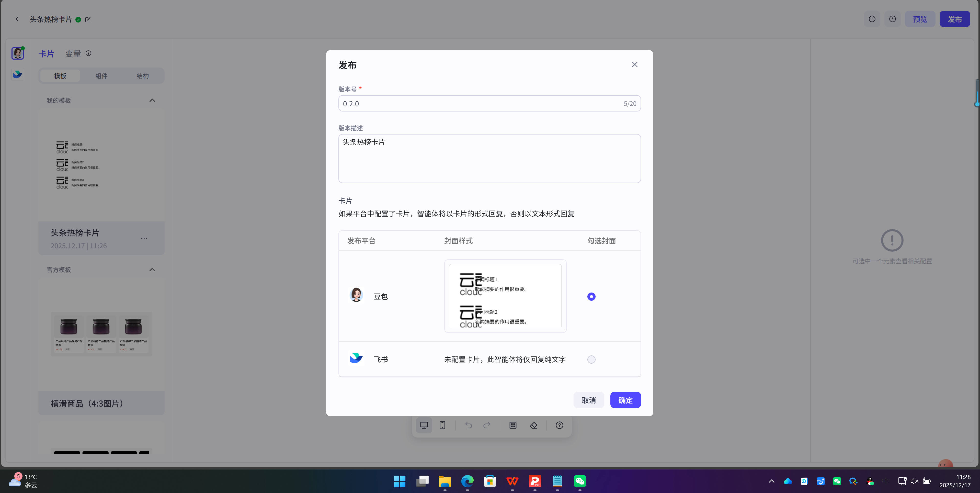Screen dimensions: 980x493
Task: Click the 取消 cancel button
Action: coord(588,400)
